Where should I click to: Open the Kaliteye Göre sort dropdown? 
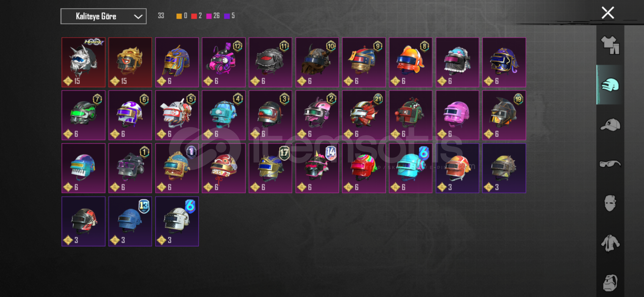(103, 16)
